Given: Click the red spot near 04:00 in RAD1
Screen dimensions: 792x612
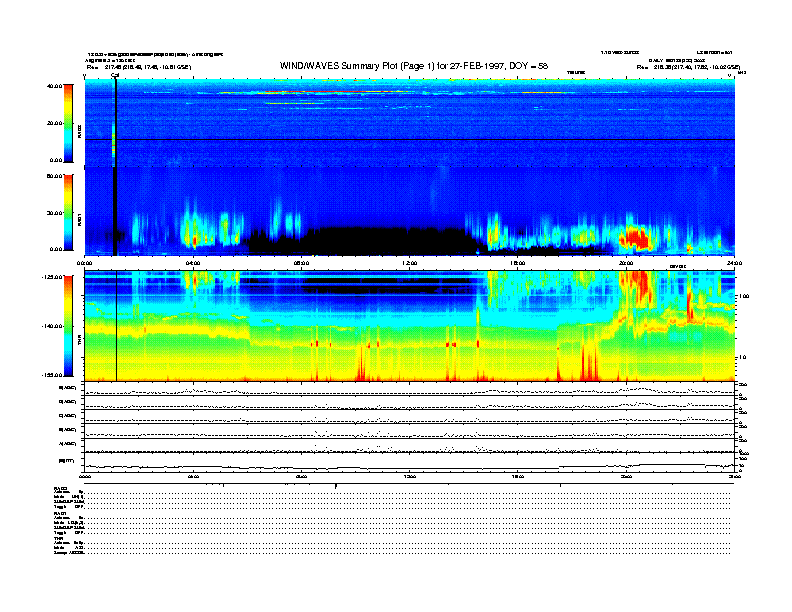Looking at the screenshot, I should pos(194,241).
